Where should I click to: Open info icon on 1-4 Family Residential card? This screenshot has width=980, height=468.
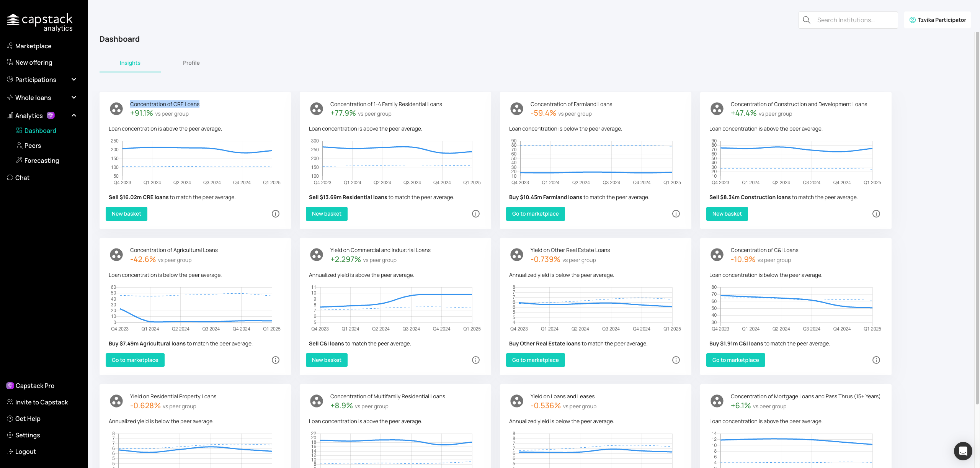tap(476, 214)
